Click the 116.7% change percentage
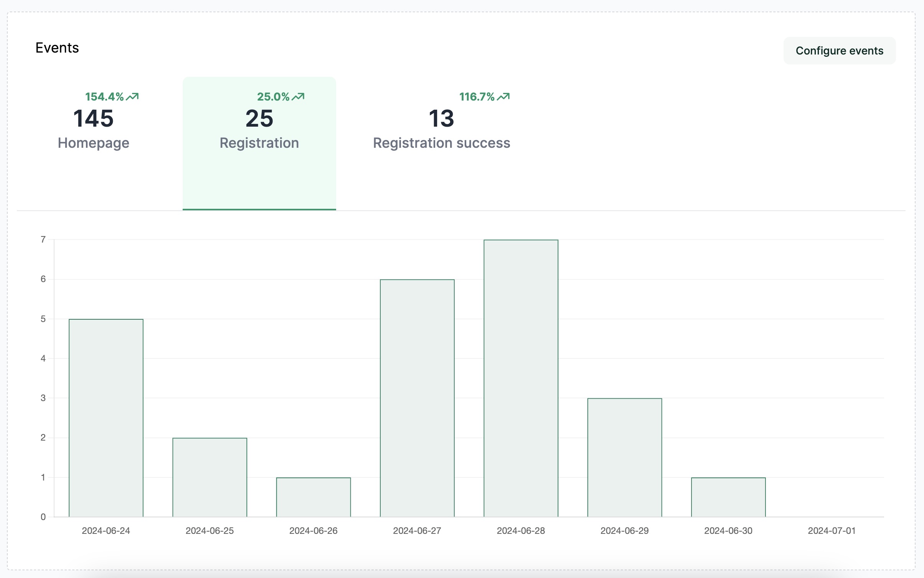Image resolution: width=924 pixels, height=578 pixels. point(477,97)
